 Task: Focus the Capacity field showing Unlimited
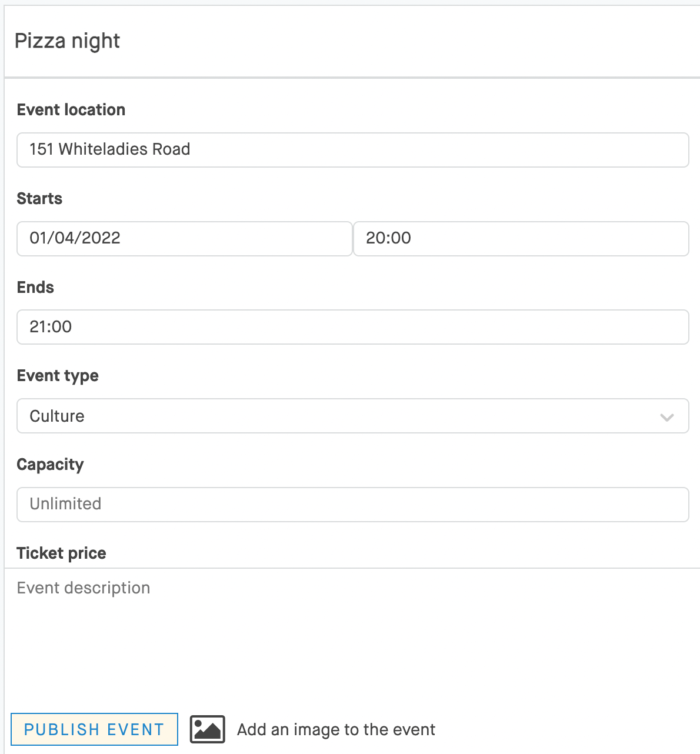click(352, 504)
